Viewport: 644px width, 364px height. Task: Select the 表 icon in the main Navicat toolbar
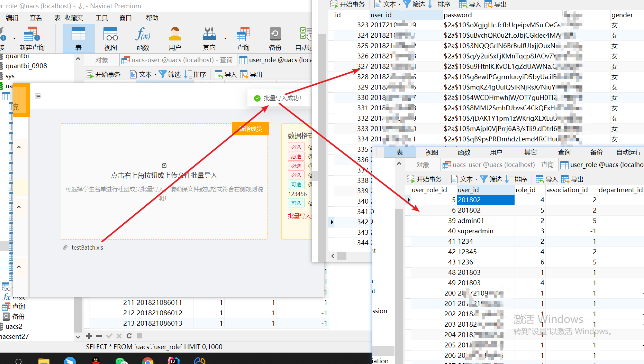[78, 39]
